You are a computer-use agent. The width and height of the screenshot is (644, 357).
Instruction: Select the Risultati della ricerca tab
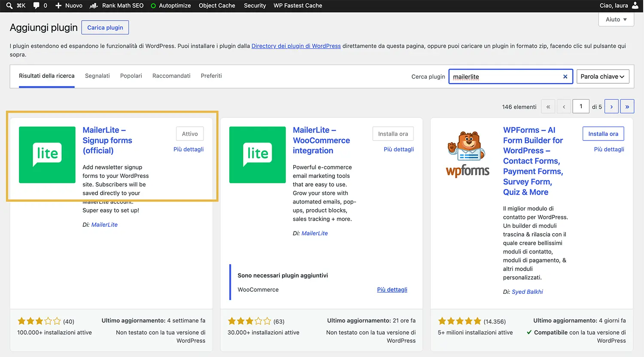47,76
